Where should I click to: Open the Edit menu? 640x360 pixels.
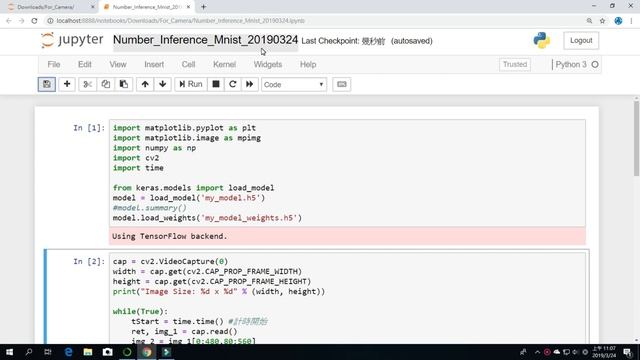tap(85, 64)
